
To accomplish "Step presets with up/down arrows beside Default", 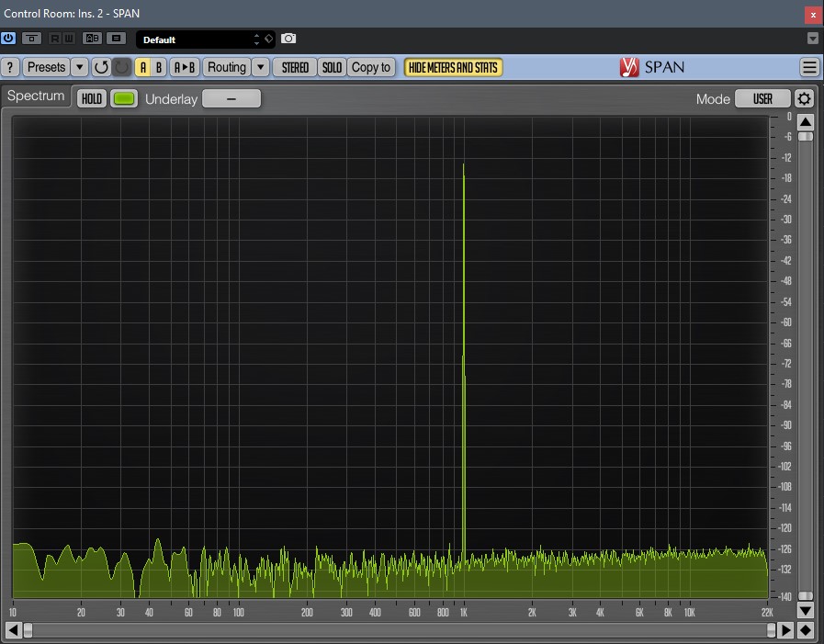I will tap(256, 40).
